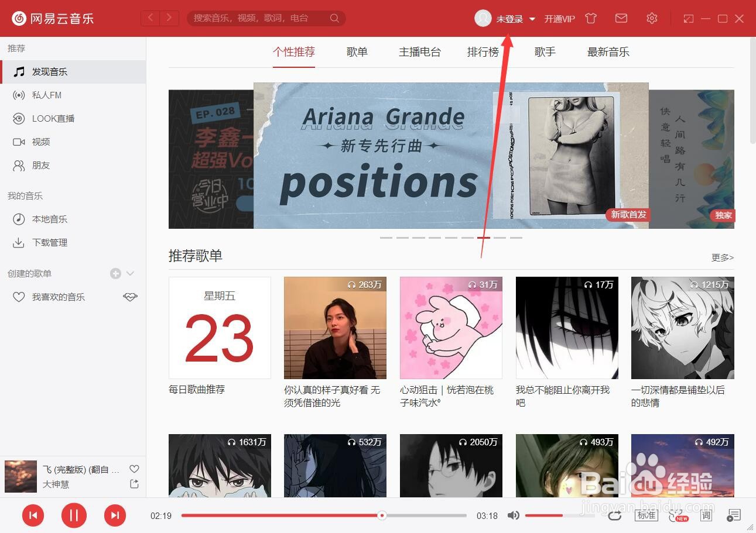Click the search magnifier icon
Image resolution: width=756 pixels, height=533 pixels.
(x=334, y=18)
